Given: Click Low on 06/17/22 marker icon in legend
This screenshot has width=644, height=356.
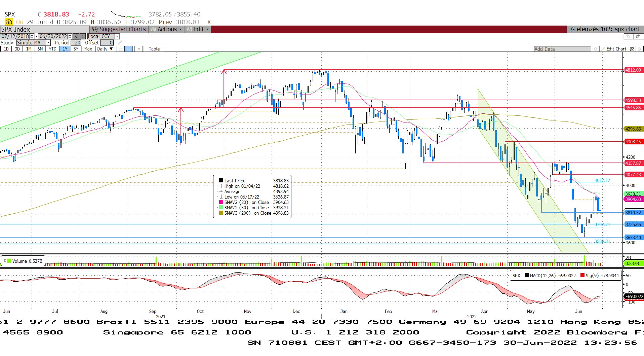Looking at the screenshot, I should point(221,197).
